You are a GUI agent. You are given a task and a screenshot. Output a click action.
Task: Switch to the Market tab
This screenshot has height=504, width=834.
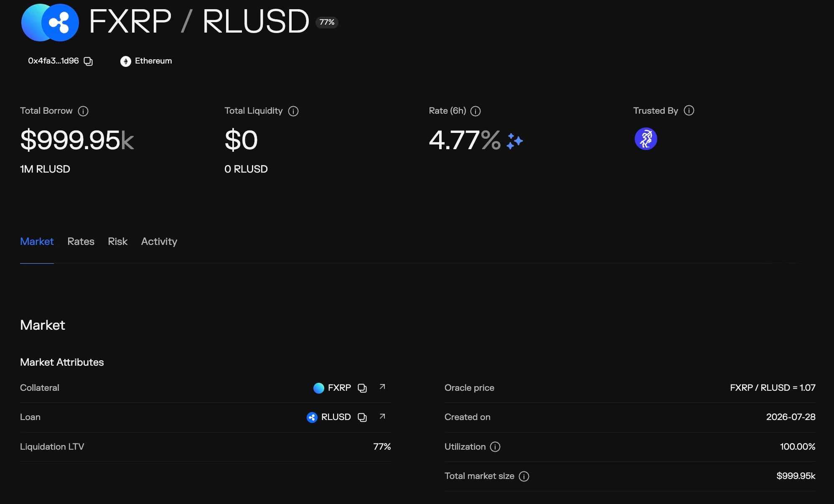[37, 242]
